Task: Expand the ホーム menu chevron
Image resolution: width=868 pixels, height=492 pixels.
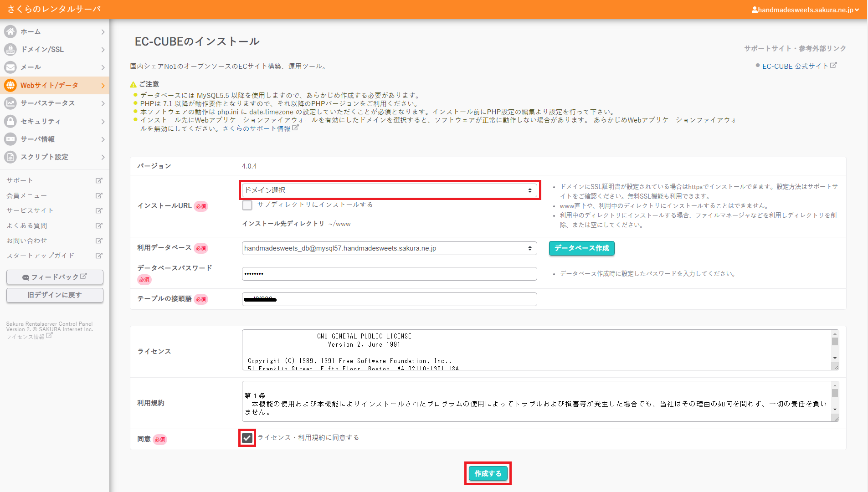Action: 103,32
